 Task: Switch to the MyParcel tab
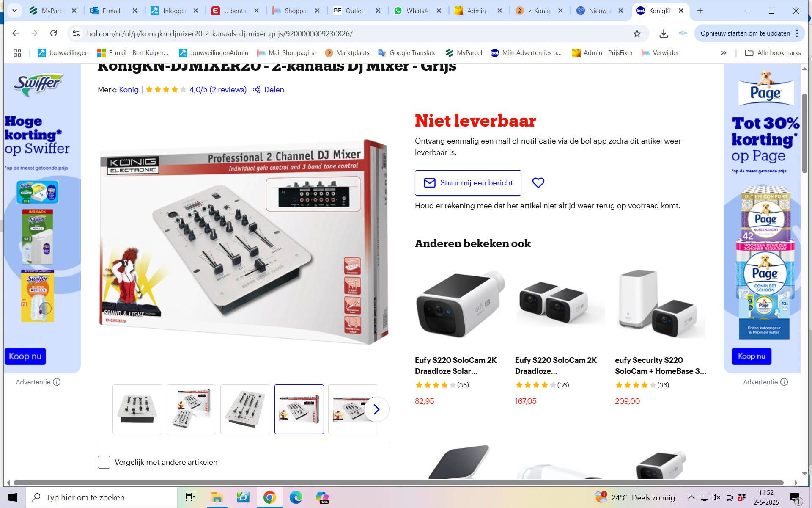pyautogui.click(x=52, y=11)
